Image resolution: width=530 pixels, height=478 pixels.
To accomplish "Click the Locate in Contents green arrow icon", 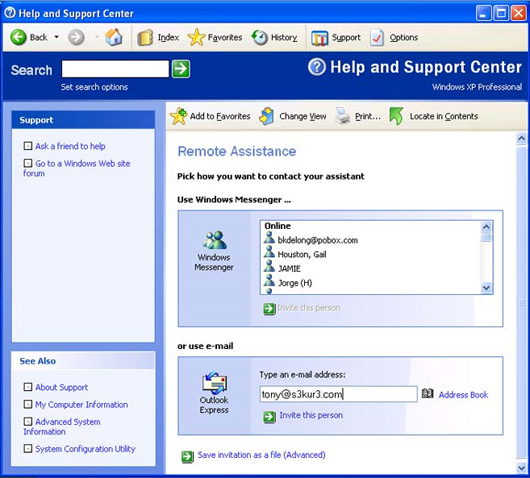I will pyautogui.click(x=396, y=116).
